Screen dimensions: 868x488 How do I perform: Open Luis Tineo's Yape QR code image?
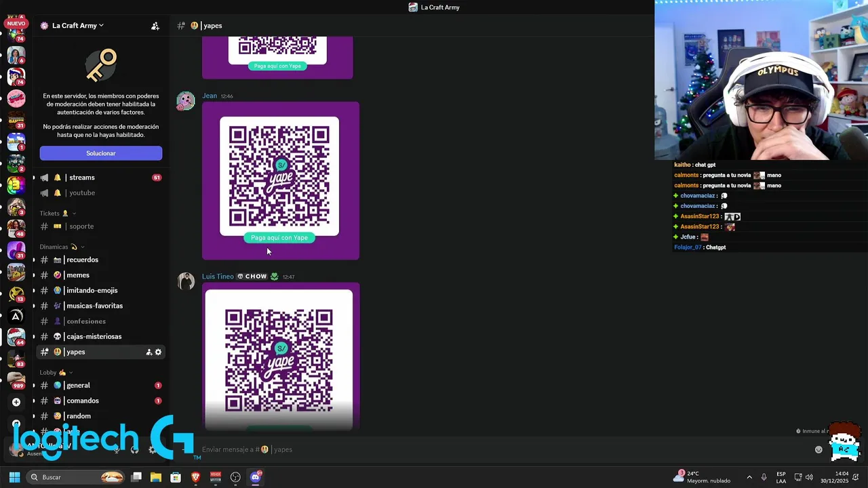[281, 357]
